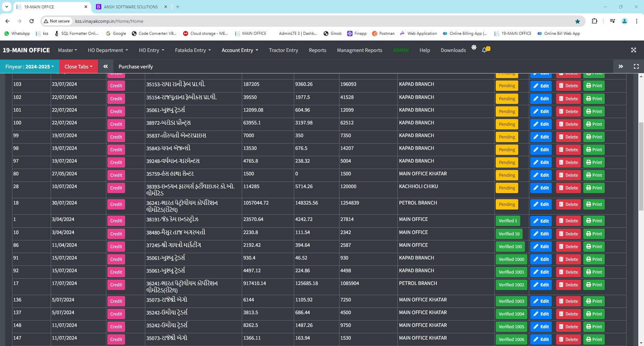644x346 pixels.
Task: Open the browser extensions puzzle icon
Action: tap(594, 21)
